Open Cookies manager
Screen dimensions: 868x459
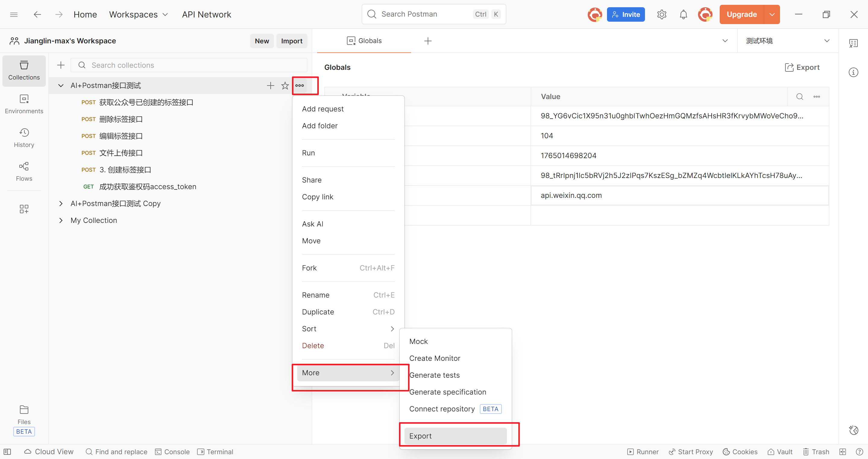(740, 452)
